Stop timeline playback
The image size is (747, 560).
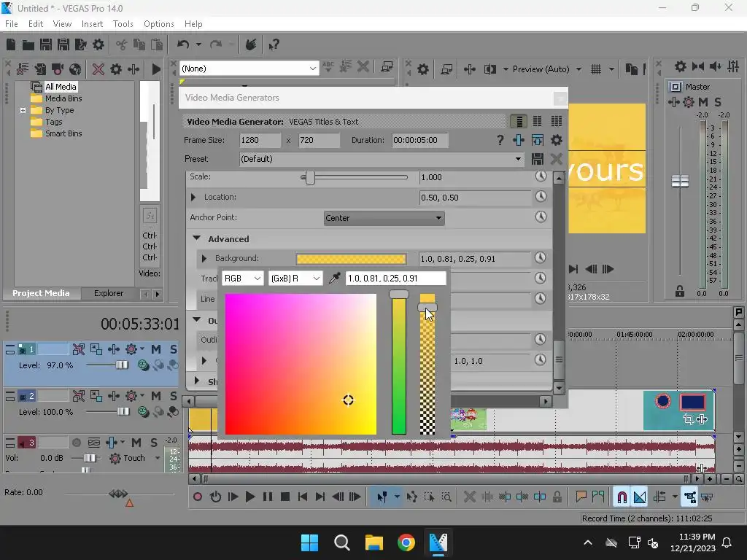(x=285, y=497)
